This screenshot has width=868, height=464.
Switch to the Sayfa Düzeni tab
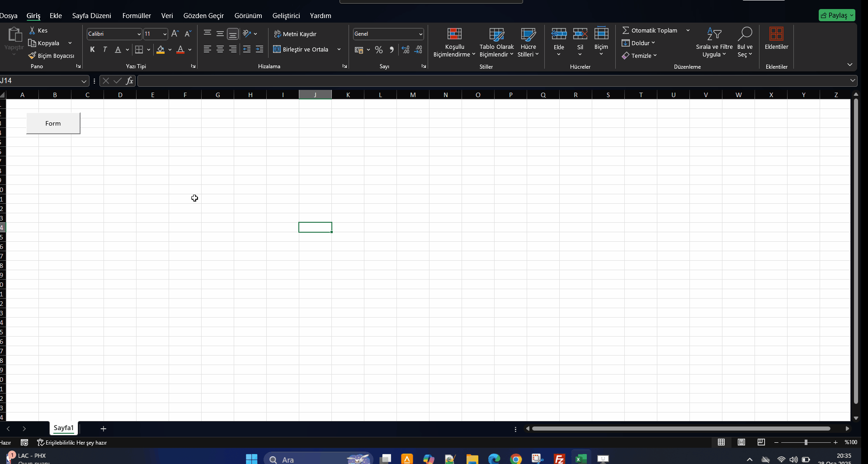pyautogui.click(x=92, y=15)
